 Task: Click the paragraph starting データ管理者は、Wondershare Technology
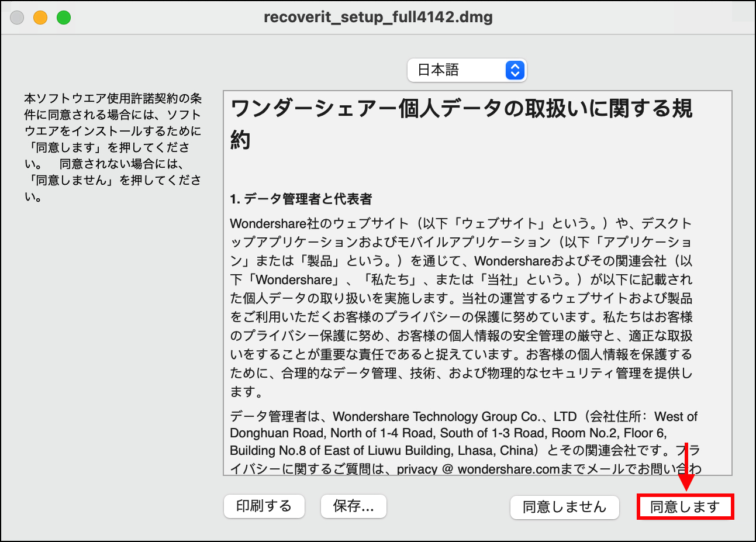coord(465,443)
